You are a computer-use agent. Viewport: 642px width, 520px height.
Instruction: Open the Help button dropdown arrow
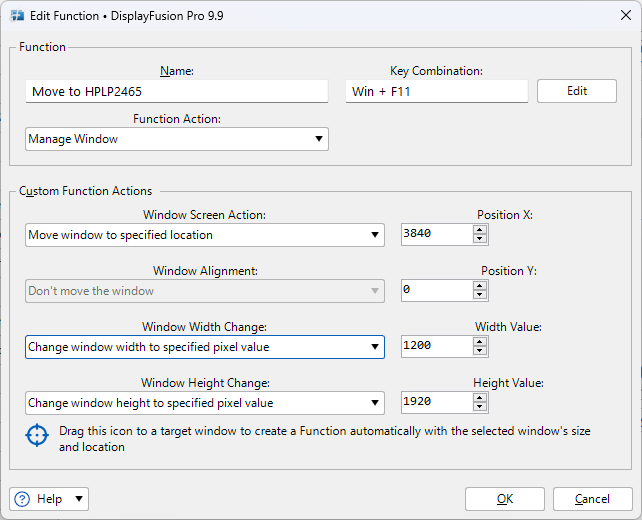pos(79,499)
